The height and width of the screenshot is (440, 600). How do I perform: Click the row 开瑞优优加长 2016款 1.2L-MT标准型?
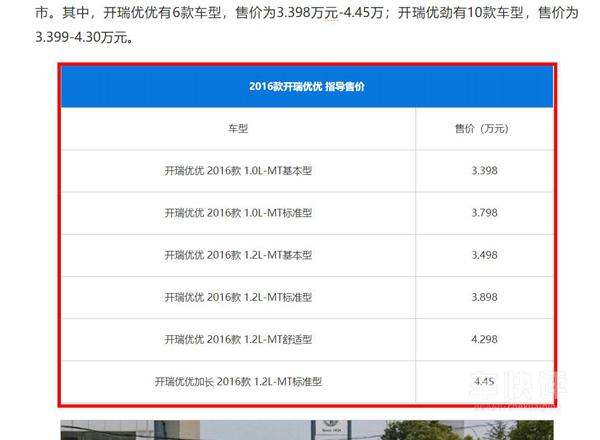point(307,381)
